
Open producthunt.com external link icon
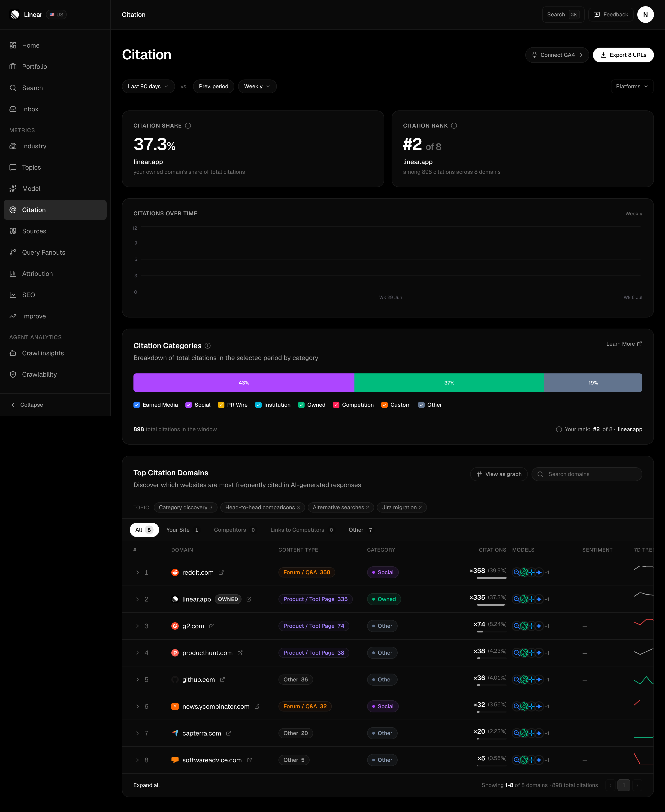240,653
